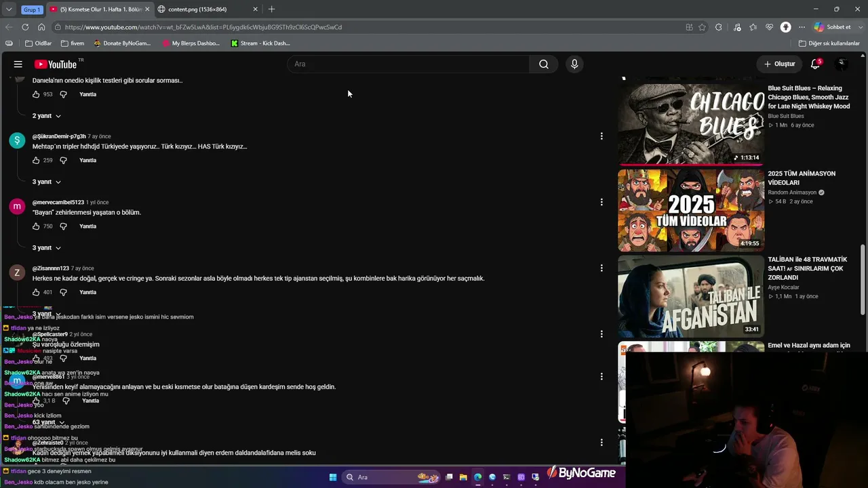Add this page to browser favorites
Image resolution: width=868 pixels, height=488 pixels.
click(x=702, y=27)
